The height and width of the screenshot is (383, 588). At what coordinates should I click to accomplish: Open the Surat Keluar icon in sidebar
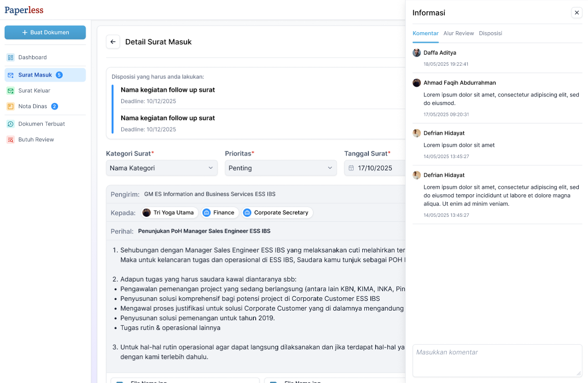coord(11,91)
